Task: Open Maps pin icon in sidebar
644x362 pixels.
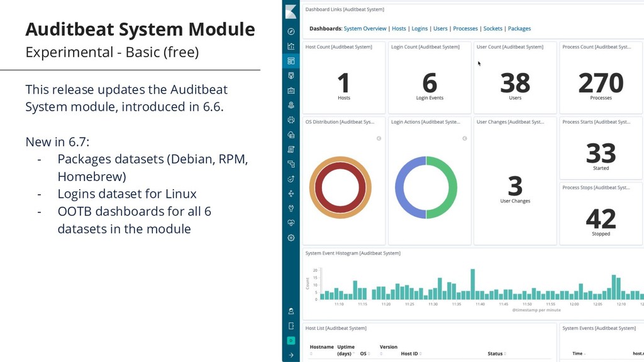Action: coord(291,105)
